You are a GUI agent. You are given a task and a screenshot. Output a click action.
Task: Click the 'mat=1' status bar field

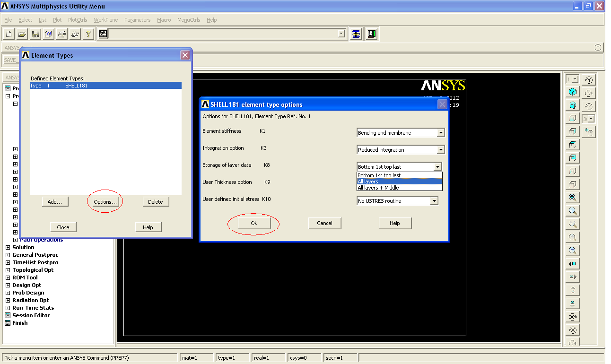click(196, 358)
